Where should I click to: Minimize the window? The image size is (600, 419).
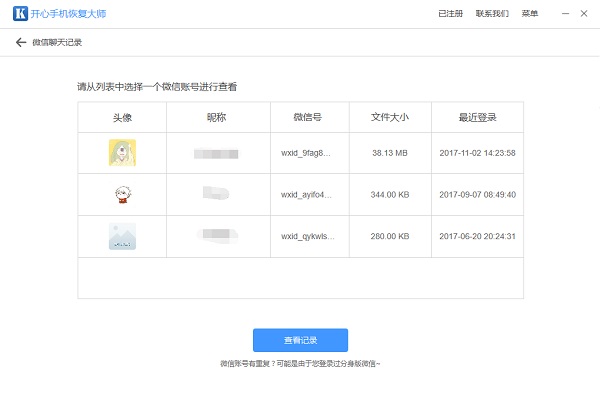(x=559, y=14)
